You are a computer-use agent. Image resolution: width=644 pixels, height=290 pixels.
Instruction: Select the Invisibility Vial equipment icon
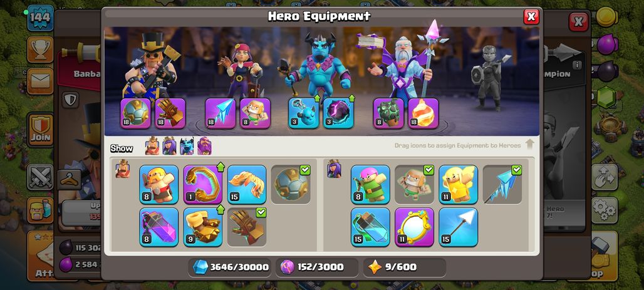[370, 227]
